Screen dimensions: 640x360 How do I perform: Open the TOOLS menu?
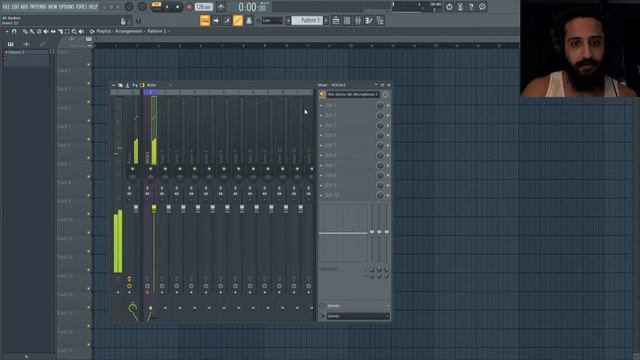coord(81,7)
